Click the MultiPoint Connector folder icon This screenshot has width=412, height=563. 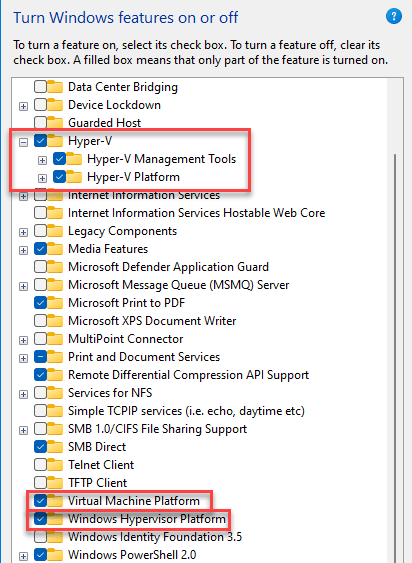(55, 339)
